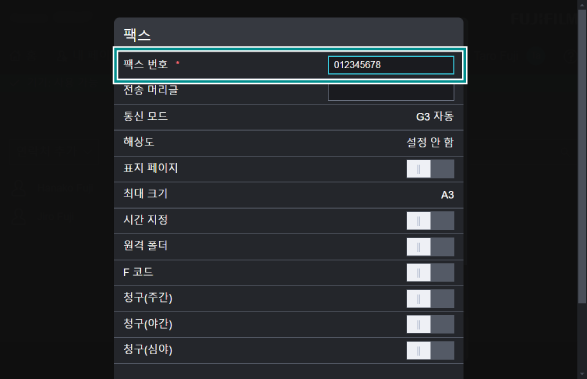Click the scrollbar up arrow
This screenshot has width=587, height=379.
pos(582,4)
